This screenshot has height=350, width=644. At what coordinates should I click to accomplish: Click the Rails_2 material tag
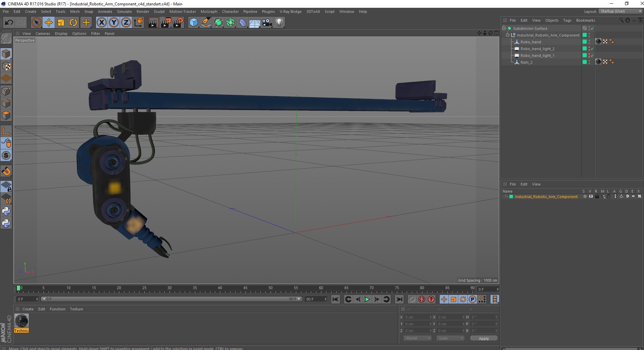(x=599, y=62)
